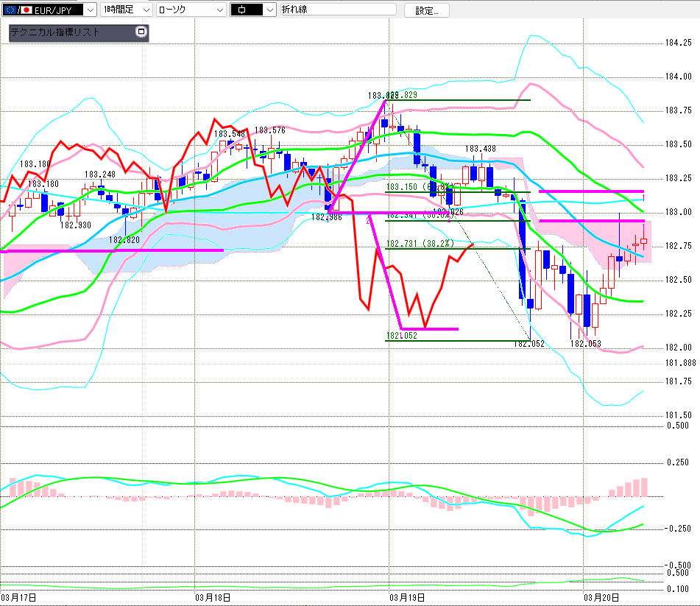Screen dimensions: 700x606
Task: Click the 182.731 (38.2%) Fibonacci label
Action: pyautogui.click(x=417, y=244)
